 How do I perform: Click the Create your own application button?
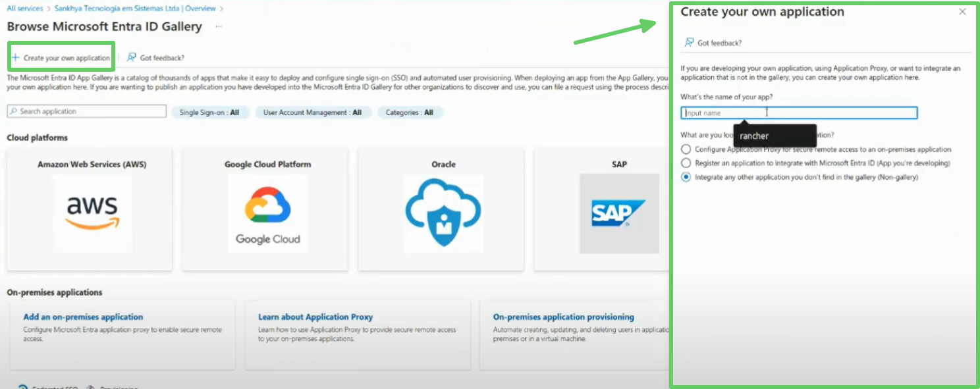click(61, 58)
